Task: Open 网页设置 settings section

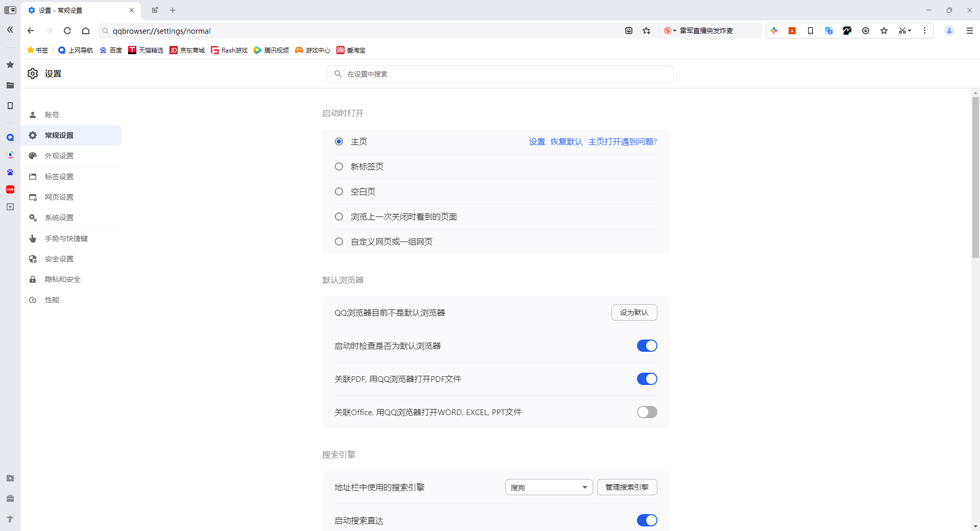Action: point(71,197)
